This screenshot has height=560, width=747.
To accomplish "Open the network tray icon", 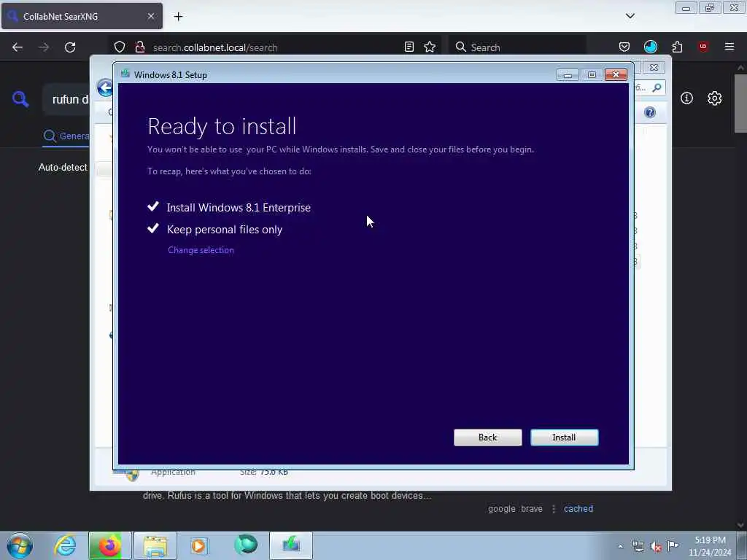I will 638,546.
